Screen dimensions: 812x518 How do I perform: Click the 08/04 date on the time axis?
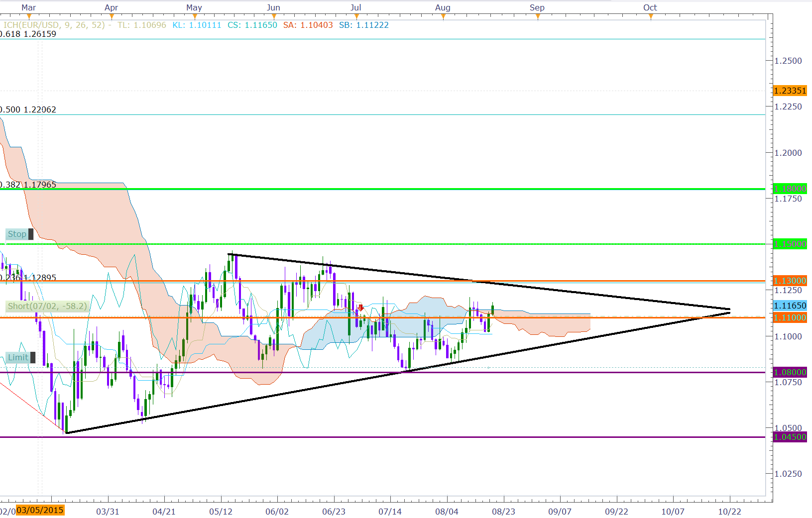447,512
